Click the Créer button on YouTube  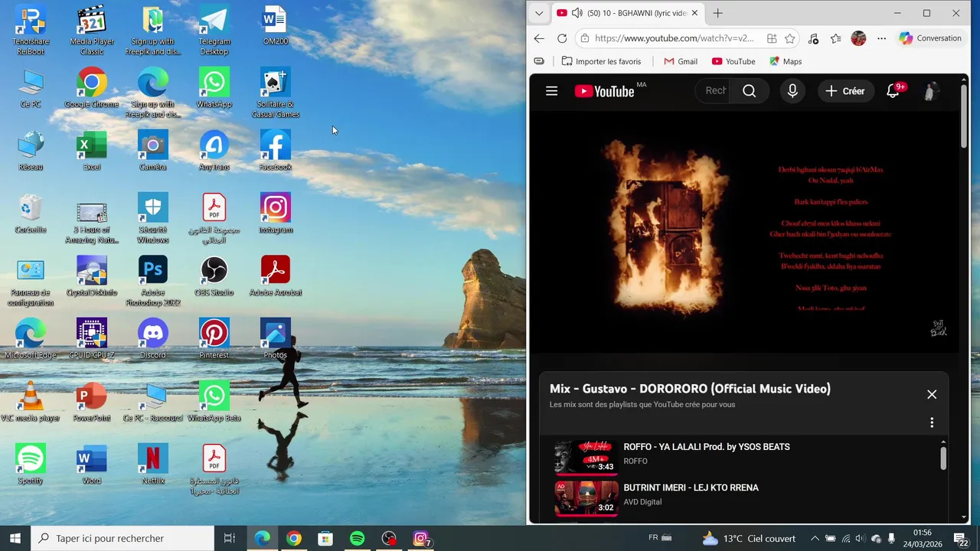(x=845, y=91)
